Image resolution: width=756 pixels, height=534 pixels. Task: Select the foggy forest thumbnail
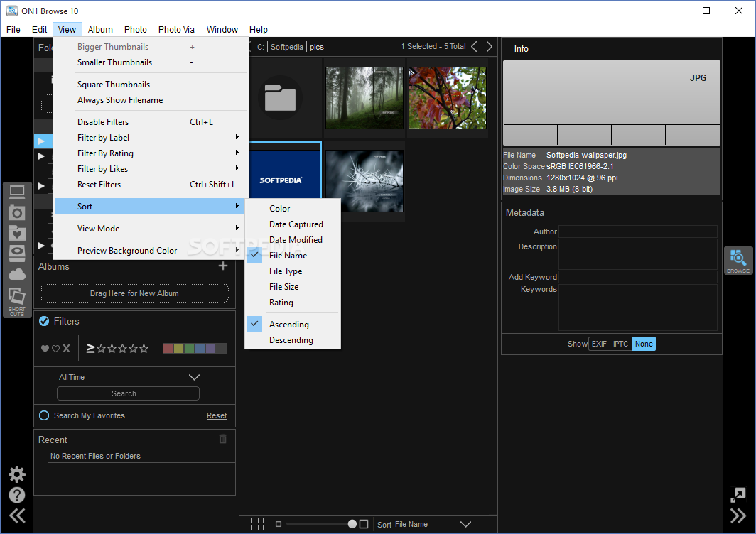[364, 98]
